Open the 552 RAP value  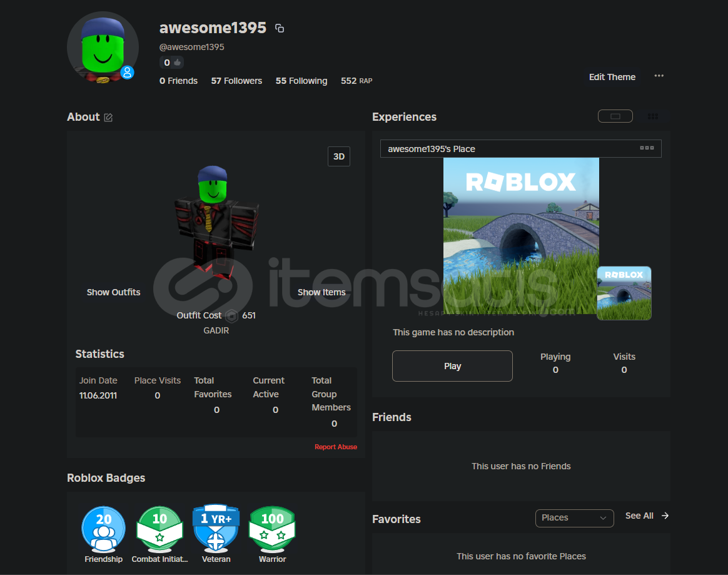pos(356,81)
